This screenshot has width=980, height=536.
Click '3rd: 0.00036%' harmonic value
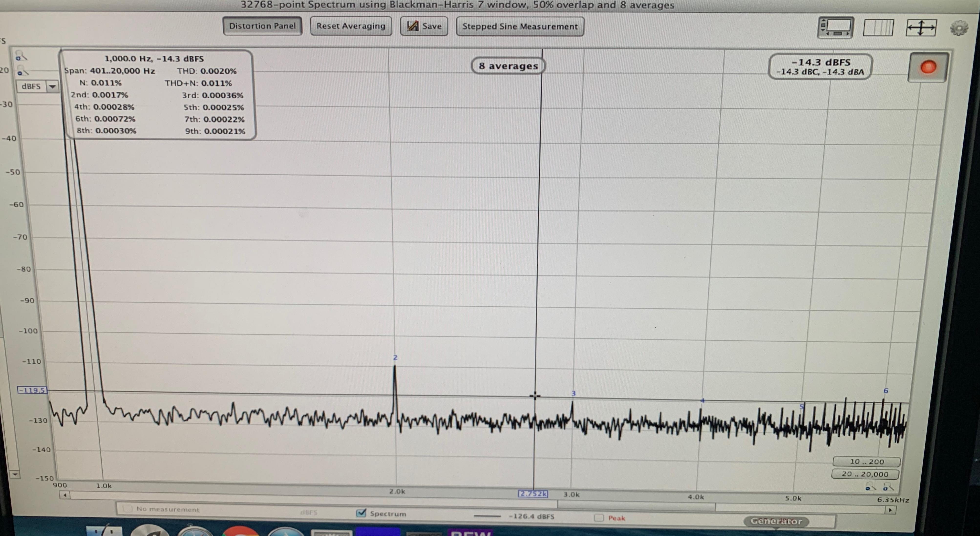point(213,95)
